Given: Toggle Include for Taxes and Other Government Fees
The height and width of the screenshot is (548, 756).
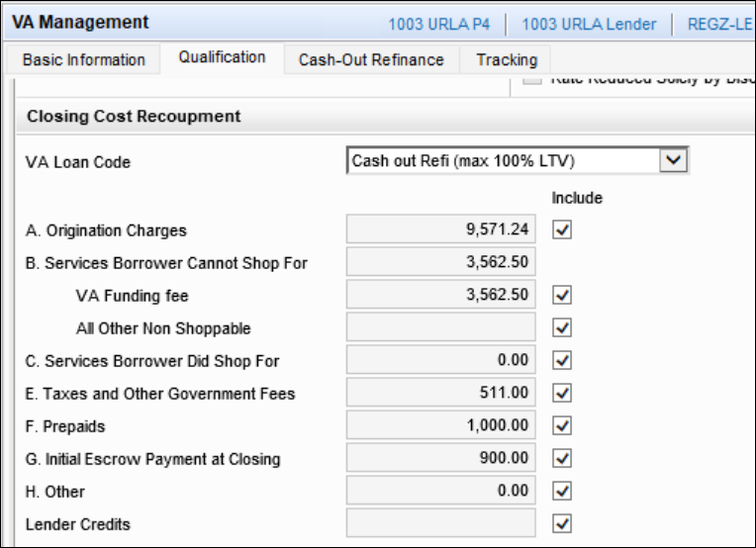Looking at the screenshot, I should point(563,393).
